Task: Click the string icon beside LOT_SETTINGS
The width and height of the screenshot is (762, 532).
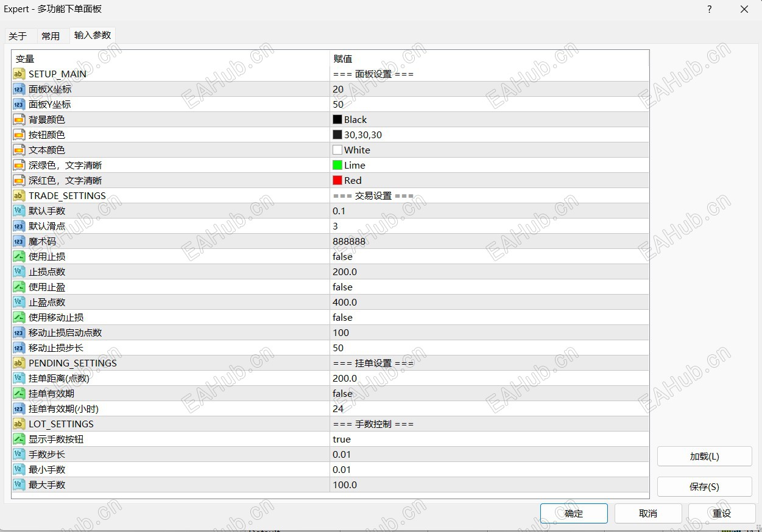Action: click(19, 424)
